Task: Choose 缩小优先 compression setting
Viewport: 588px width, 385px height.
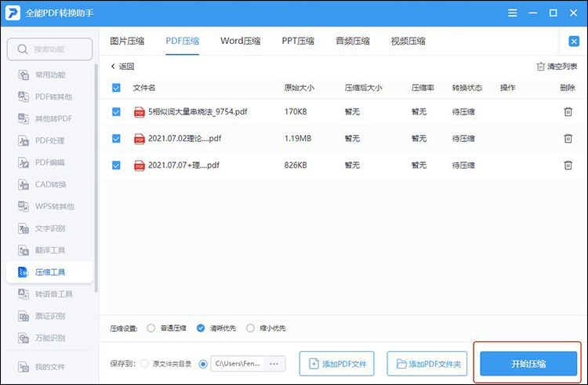Action: click(x=251, y=328)
